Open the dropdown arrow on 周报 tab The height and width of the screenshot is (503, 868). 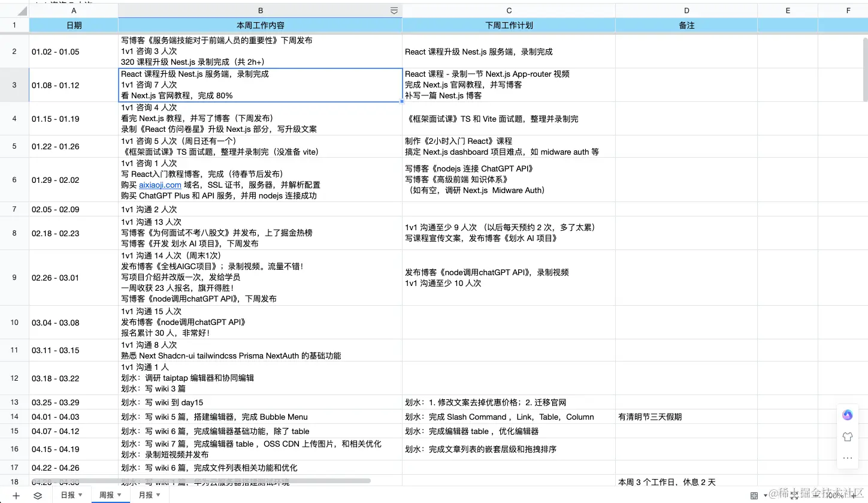[119, 495]
